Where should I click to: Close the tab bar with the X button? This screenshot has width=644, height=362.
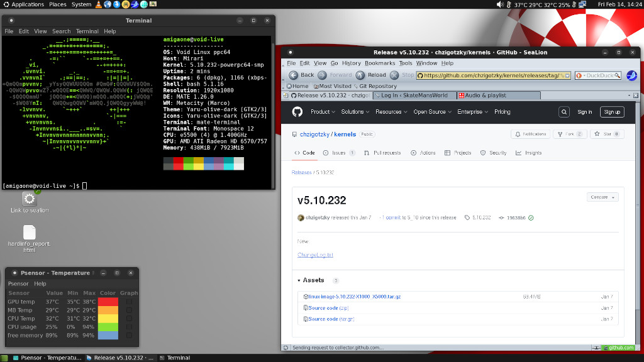tap(636, 96)
